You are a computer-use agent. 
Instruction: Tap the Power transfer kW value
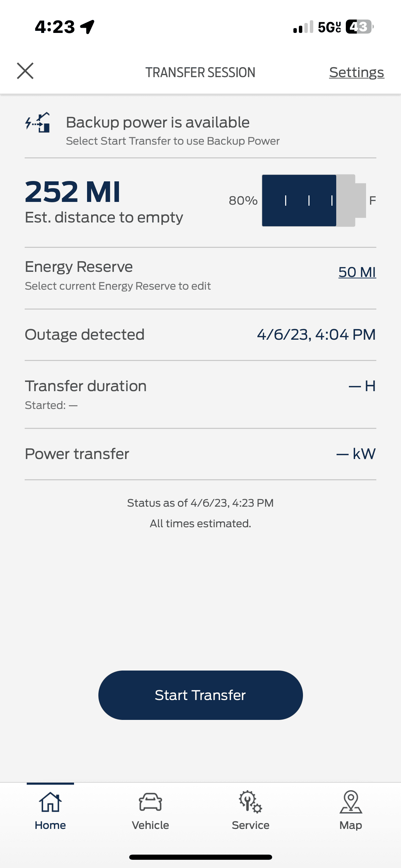tap(356, 454)
